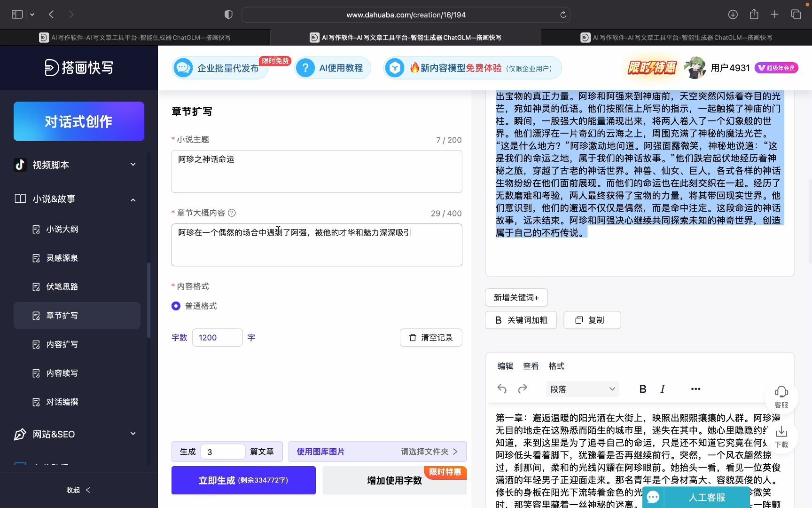Open the 限时特惠 promotion badge
Viewport: 812px width, 508px height.
pos(652,68)
